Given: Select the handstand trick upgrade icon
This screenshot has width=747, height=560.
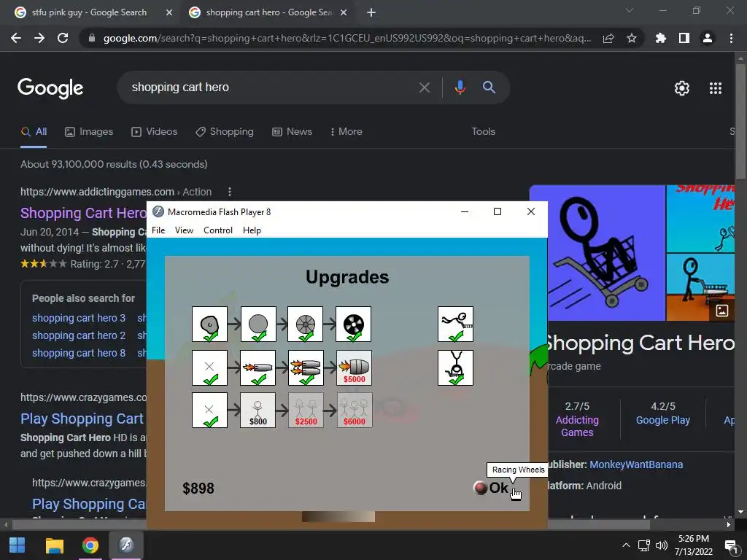Looking at the screenshot, I should (x=455, y=367).
